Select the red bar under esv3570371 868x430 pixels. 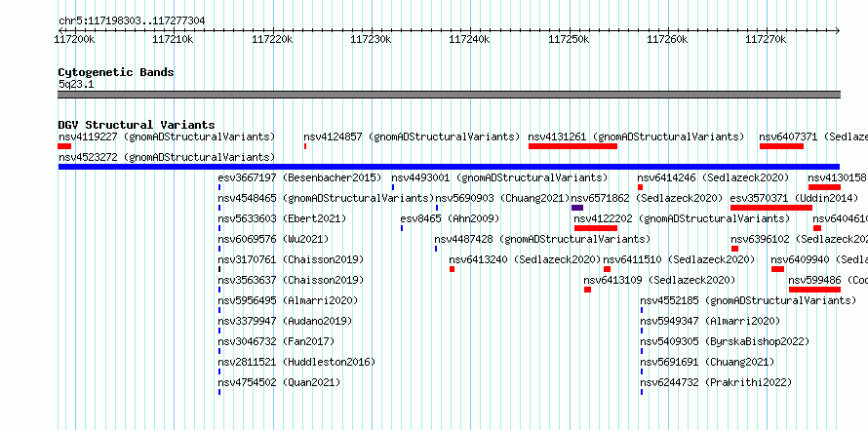pos(771,208)
